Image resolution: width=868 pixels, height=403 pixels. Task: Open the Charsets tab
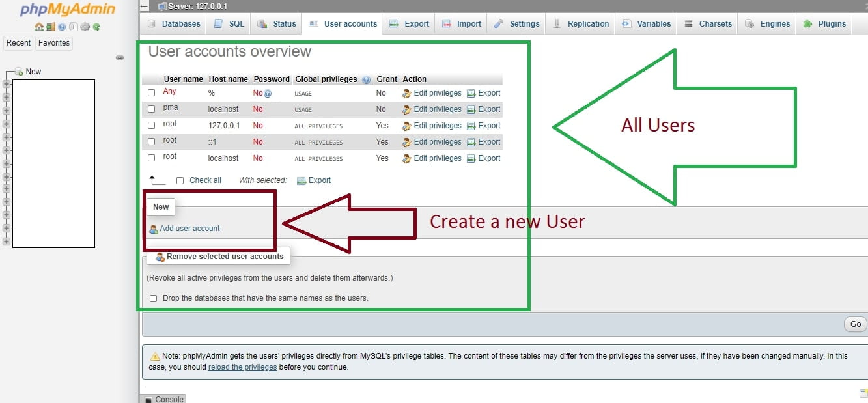pyautogui.click(x=708, y=24)
